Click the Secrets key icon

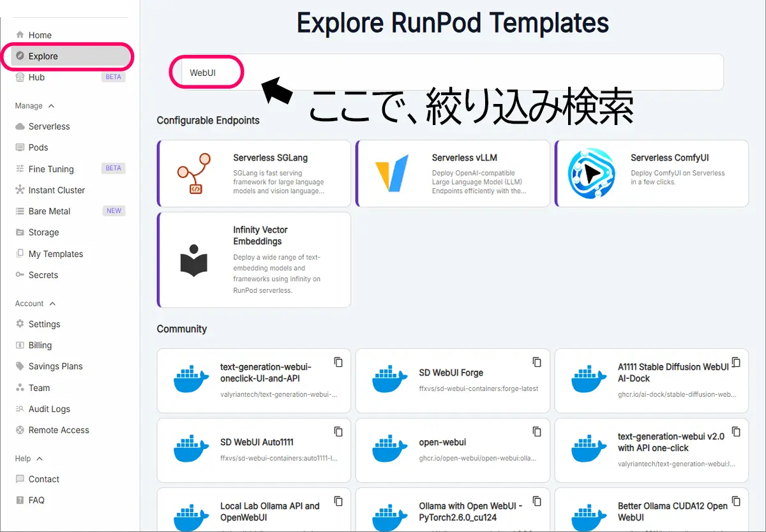pyautogui.click(x=20, y=275)
